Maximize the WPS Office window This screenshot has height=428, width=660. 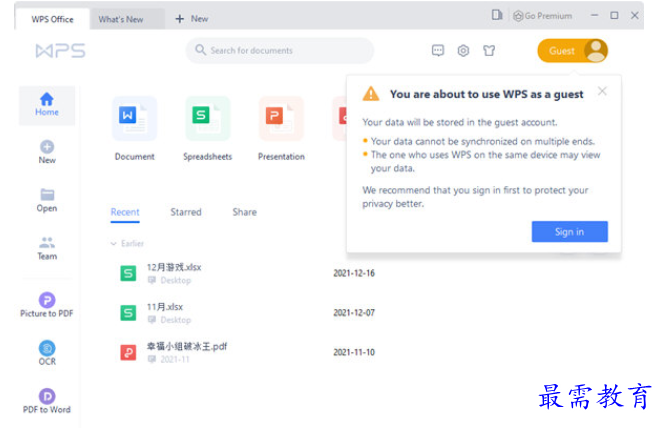coord(615,16)
